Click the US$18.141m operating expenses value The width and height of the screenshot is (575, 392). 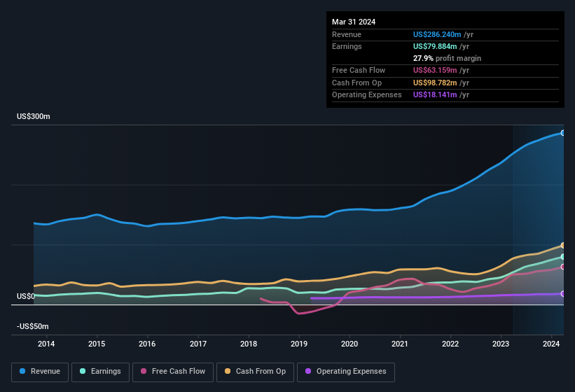[435, 95]
